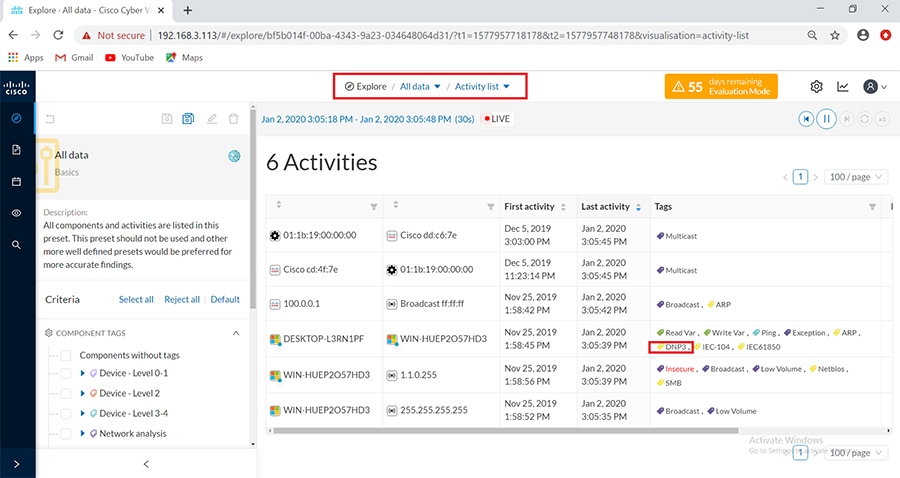The image size is (900, 478).
Task: Check Device - Level 0-1 checkbox
Action: (x=66, y=374)
